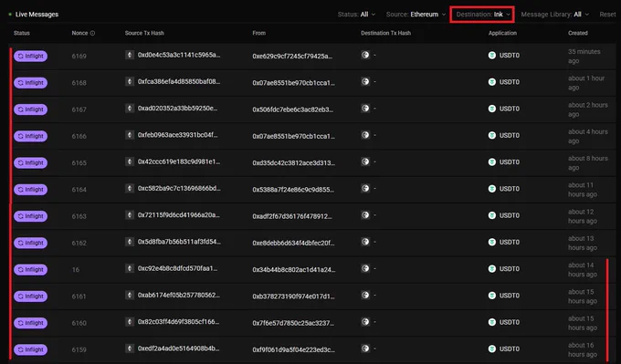Click Inflight status badge for nonce 6169
The image size is (621, 364).
coord(30,57)
